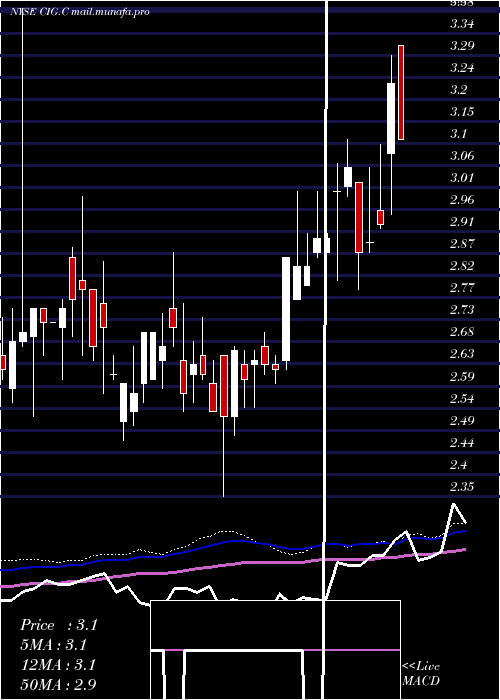This screenshot has height=700, width=500.
Task: Click the 3.2 price axis label
Action: [458, 90]
